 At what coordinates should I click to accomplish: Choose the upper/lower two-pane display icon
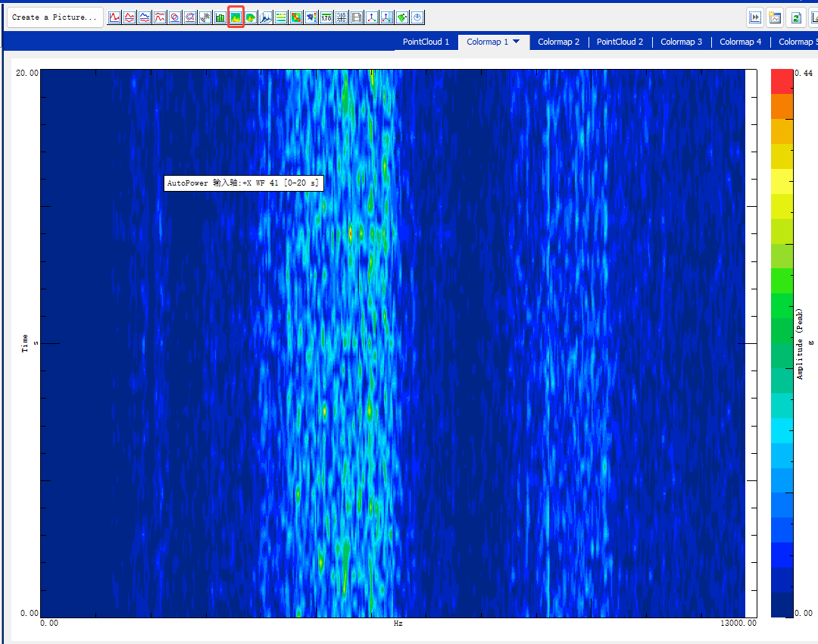point(130,17)
